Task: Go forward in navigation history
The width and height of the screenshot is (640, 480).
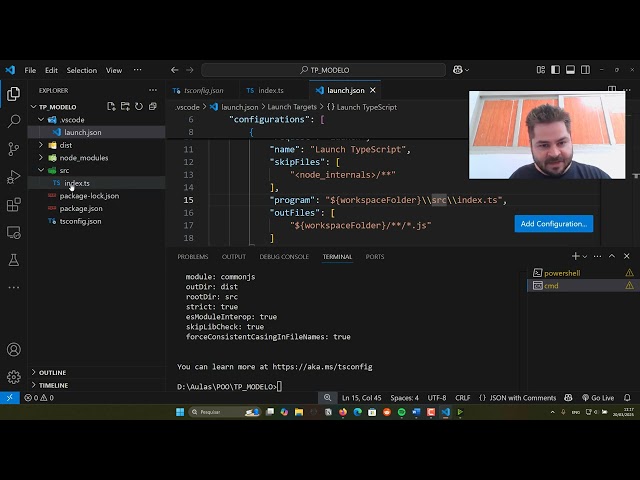Action: 190,70
